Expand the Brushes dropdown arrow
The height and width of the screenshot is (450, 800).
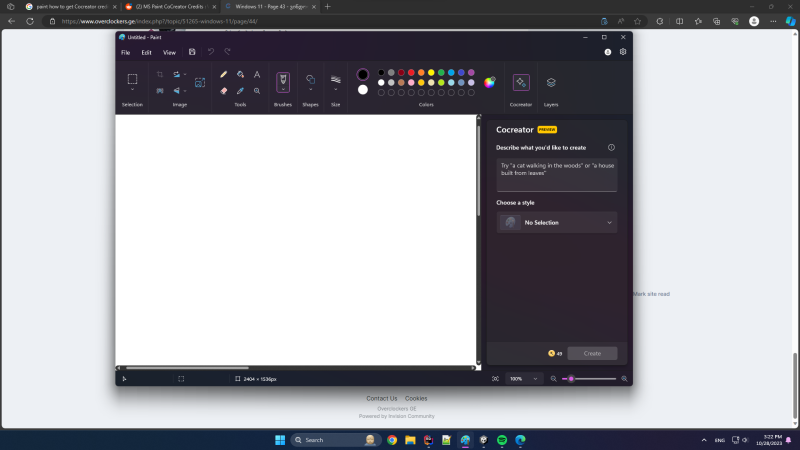283,92
